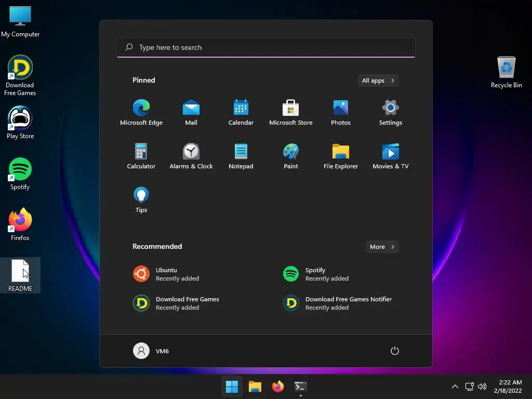Open the Calendar app

point(241,113)
